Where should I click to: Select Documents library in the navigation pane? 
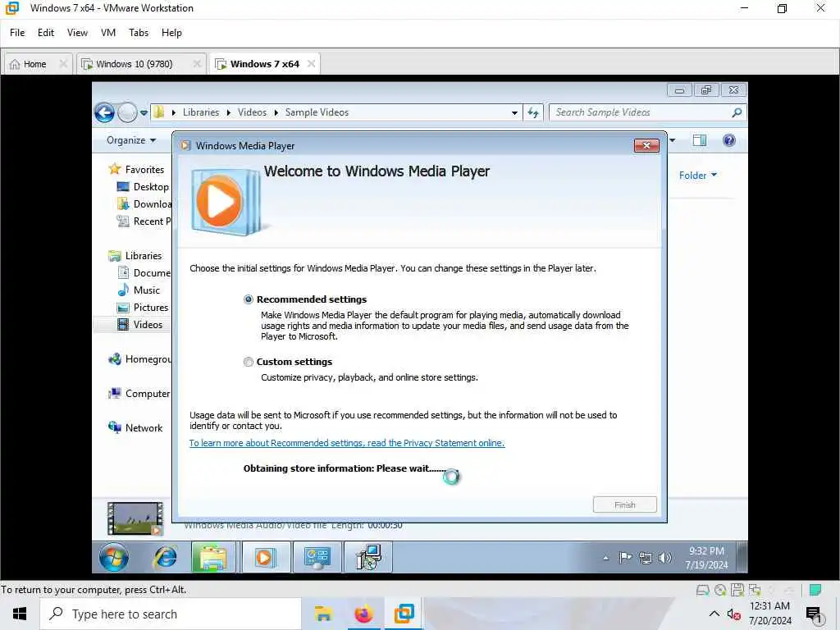click(x=144, y=272)
